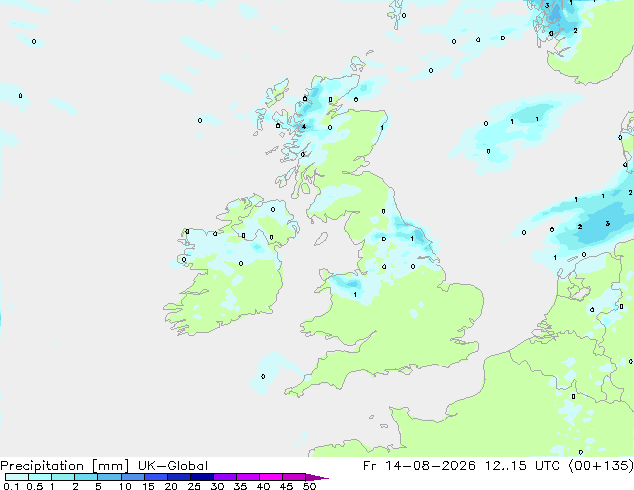Select the 2–5 mm legend color swatch
Viewport: 634px width, 490px height.
[86, 477]
